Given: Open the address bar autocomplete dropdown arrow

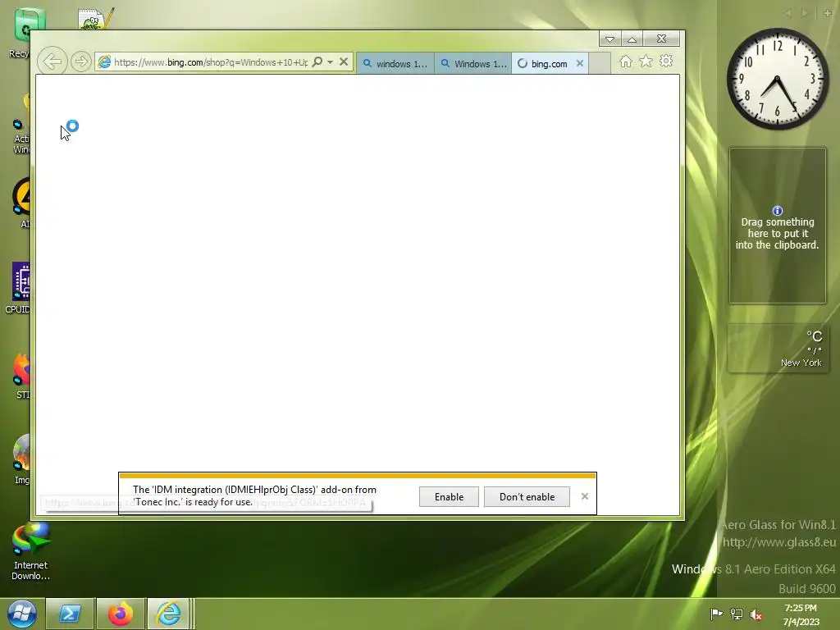Looking at the screenshot, I should [330, 62].
